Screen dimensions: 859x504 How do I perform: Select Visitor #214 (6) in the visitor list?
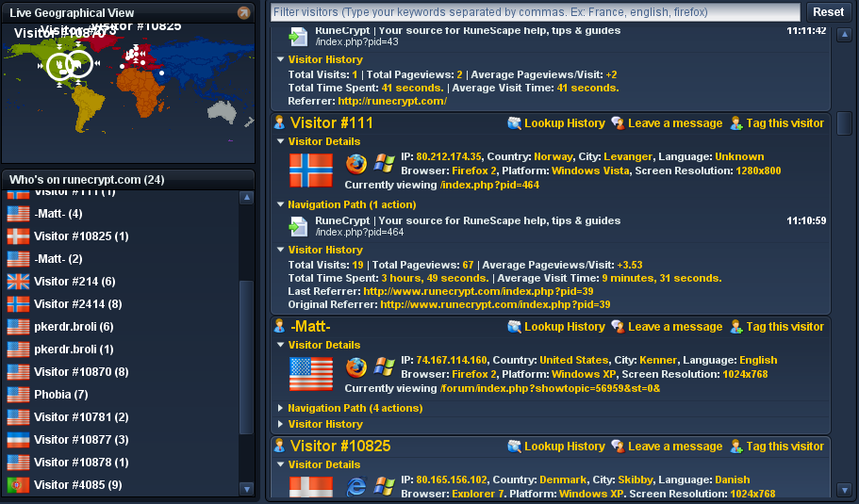point(123,282)
